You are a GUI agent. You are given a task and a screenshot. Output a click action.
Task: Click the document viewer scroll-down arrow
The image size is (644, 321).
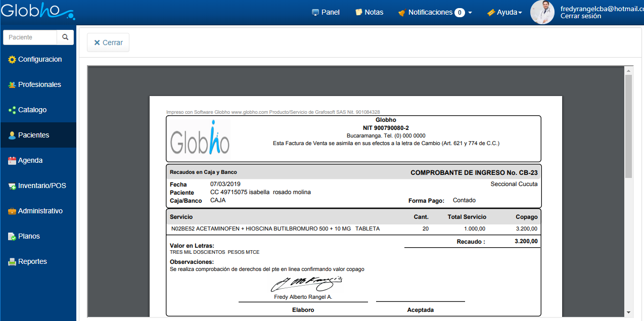[x=628, y=312]
